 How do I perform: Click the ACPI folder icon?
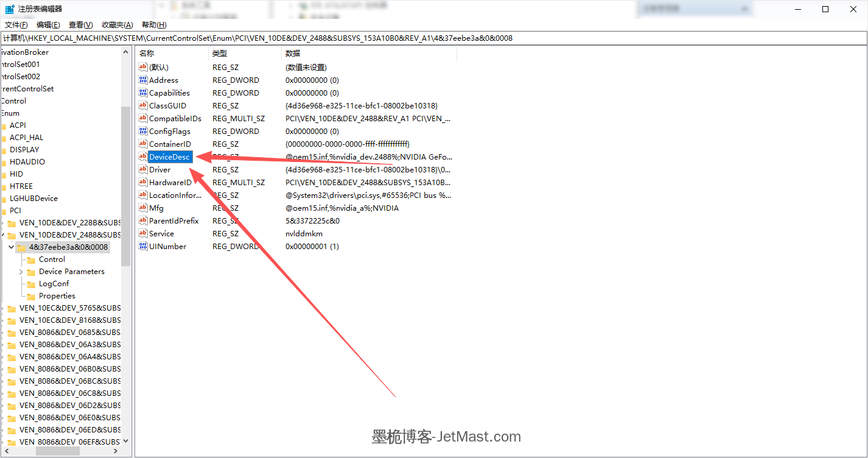(x=2, y=125)
